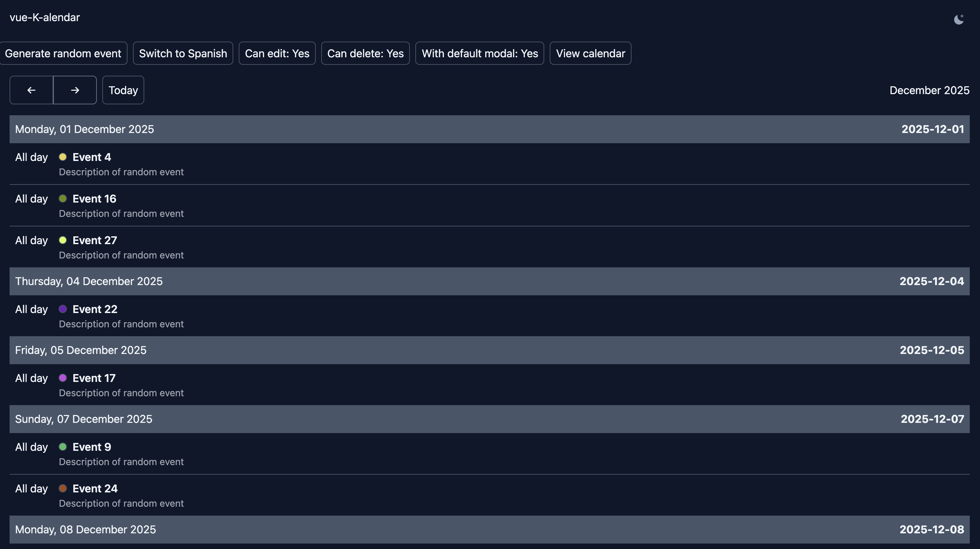980x549 pixels.
Task: Open Event 27 entry
Action: [x=95, y=240]
